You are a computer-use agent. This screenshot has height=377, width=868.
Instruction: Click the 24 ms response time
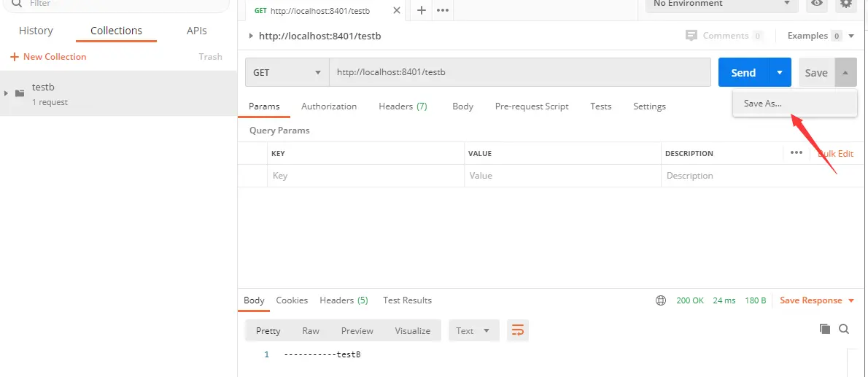(x=724, y=300)
